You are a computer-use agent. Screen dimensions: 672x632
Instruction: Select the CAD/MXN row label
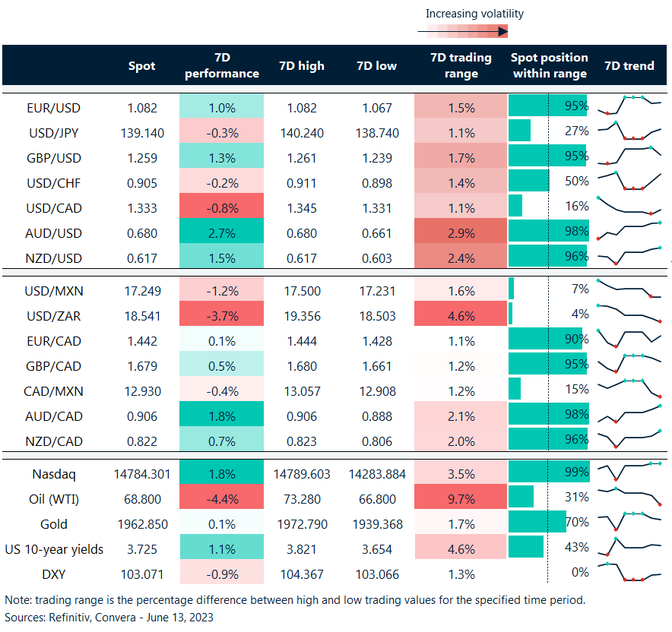pos(53,391)
